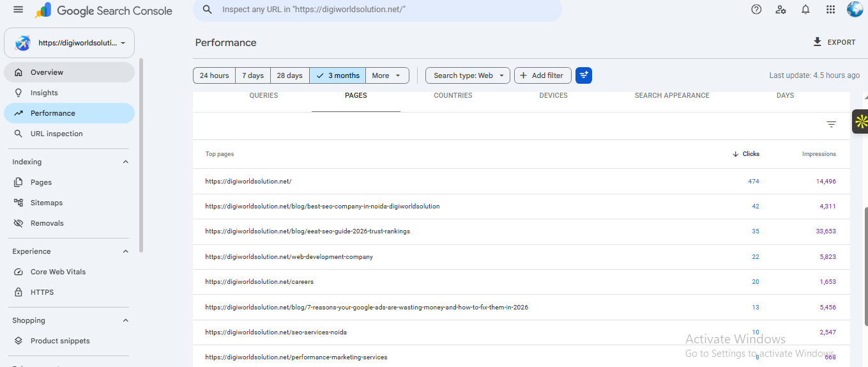Viewport: 868px width, 367px height.
Task: Select the 28 days date range
Action: [290, 75]
